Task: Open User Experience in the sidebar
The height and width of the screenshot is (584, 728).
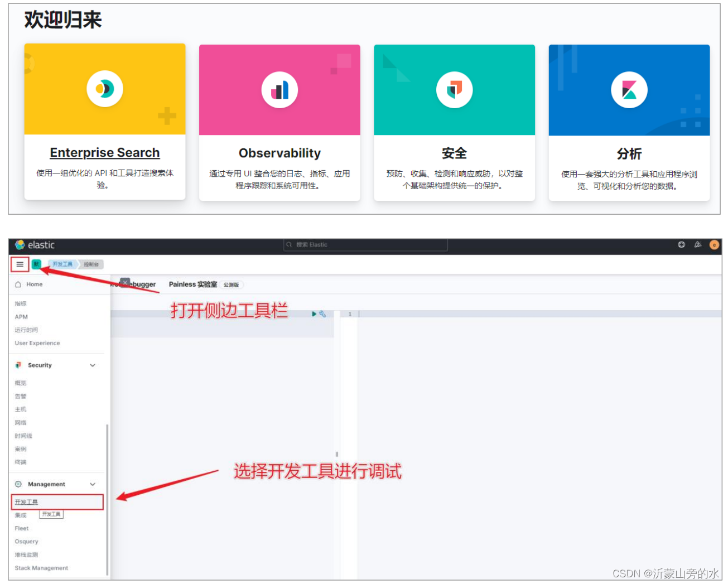Action: (37, 343)
